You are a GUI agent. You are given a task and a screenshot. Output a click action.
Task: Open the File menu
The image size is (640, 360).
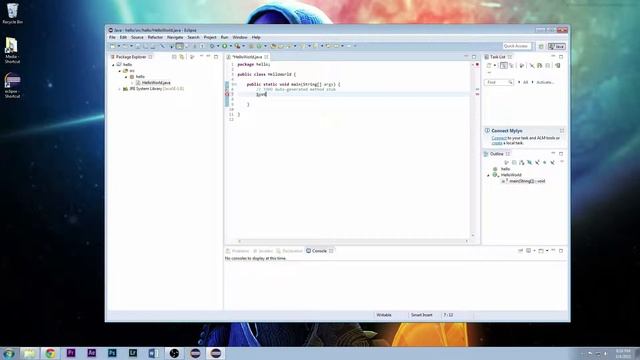coord(112,37)
